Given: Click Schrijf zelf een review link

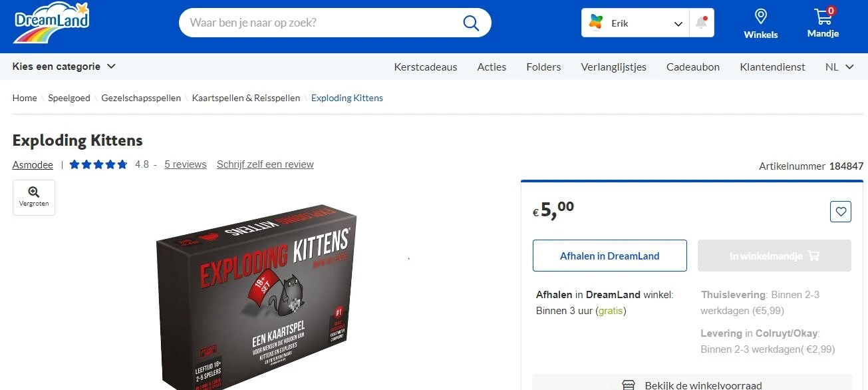Looking at the screenshot, I should tap(265, 164).
